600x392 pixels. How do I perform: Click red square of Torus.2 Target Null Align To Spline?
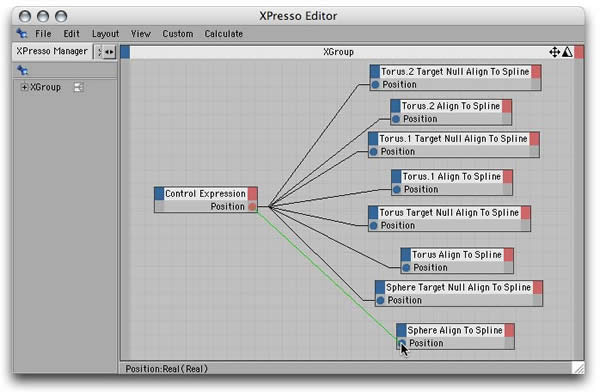coord(536,71)
